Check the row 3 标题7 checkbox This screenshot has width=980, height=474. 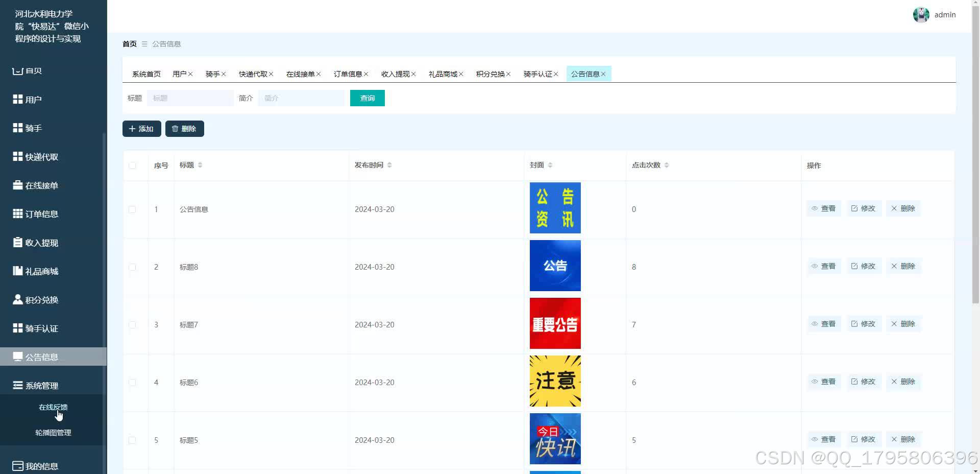coord(132,325)
